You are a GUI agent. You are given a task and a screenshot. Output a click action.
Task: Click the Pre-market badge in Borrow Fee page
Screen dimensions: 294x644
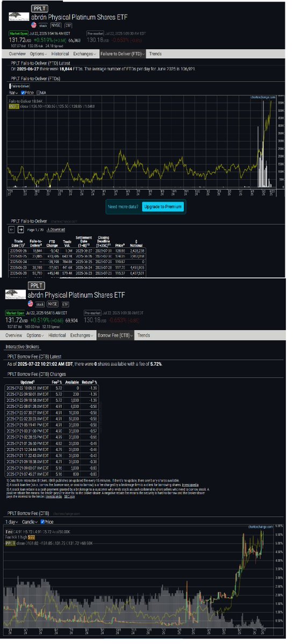pos(92,313)
